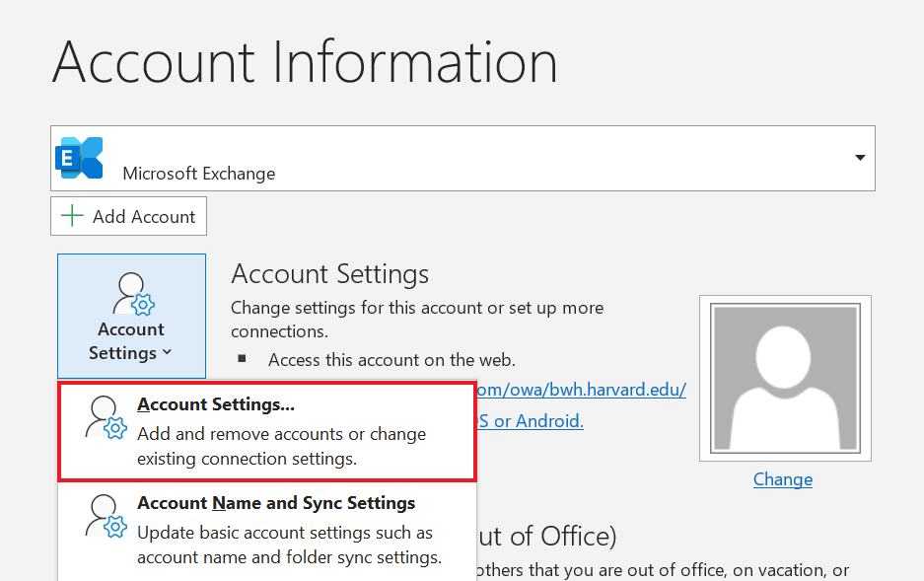This screenshot has width=924, height=581.
Task: Click the green plus icon on Add Account
Action: tap(71, 215)
